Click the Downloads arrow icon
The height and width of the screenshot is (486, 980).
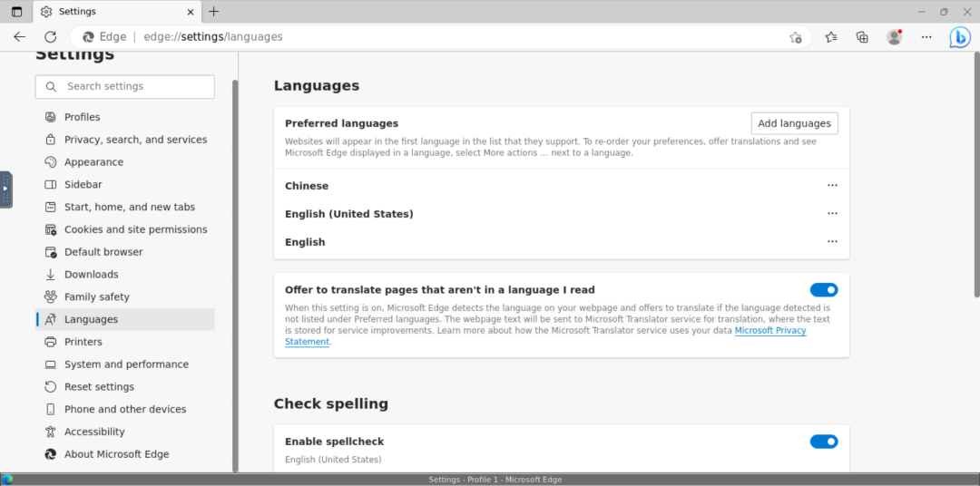pos(51,274)
